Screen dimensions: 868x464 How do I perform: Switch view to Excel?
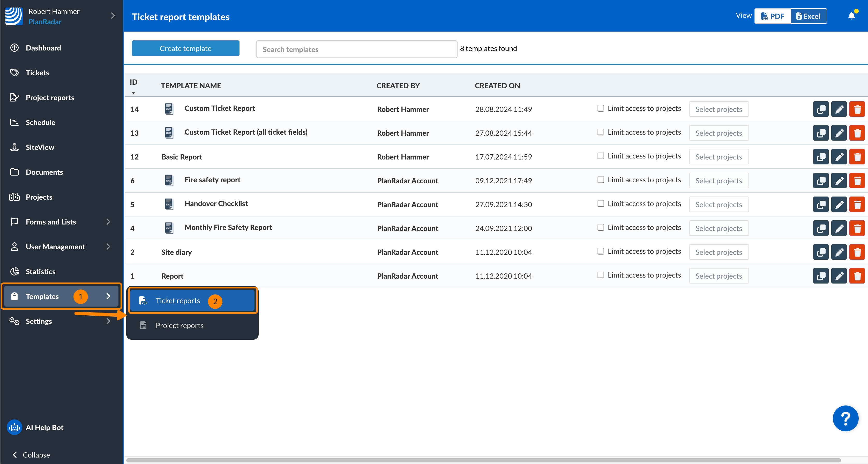pos(808,16)
